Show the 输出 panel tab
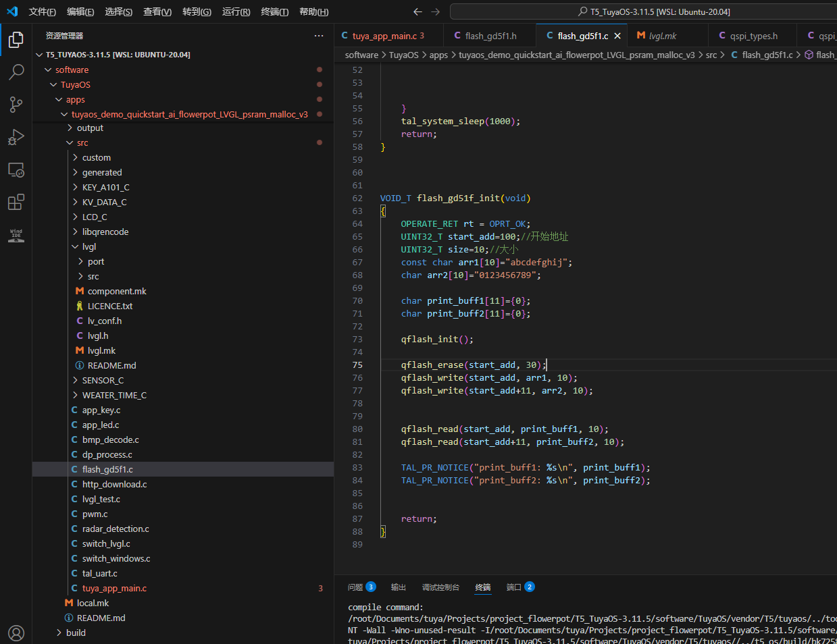 399,587
